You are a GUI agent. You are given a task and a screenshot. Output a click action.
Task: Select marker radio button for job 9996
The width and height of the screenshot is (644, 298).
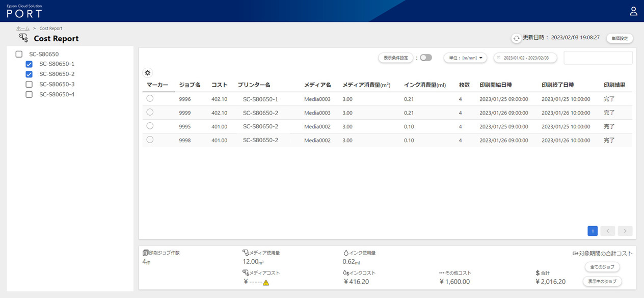click(150, 98)
